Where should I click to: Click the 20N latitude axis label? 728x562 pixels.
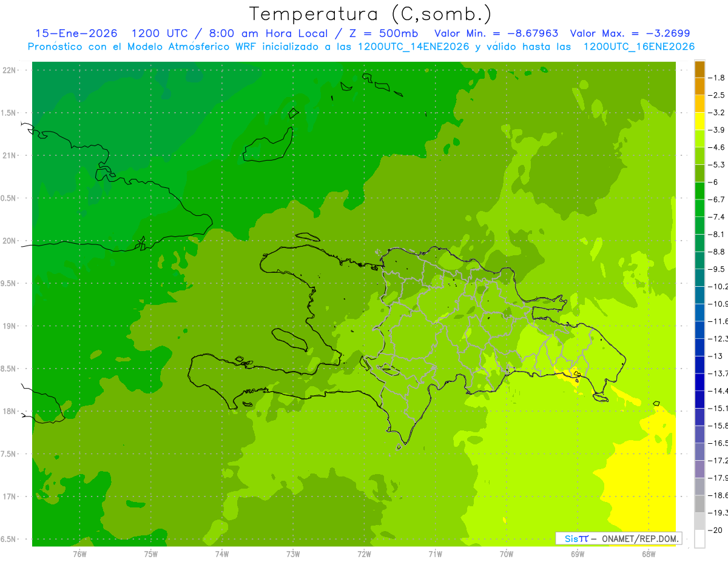(x=10, y=241)
